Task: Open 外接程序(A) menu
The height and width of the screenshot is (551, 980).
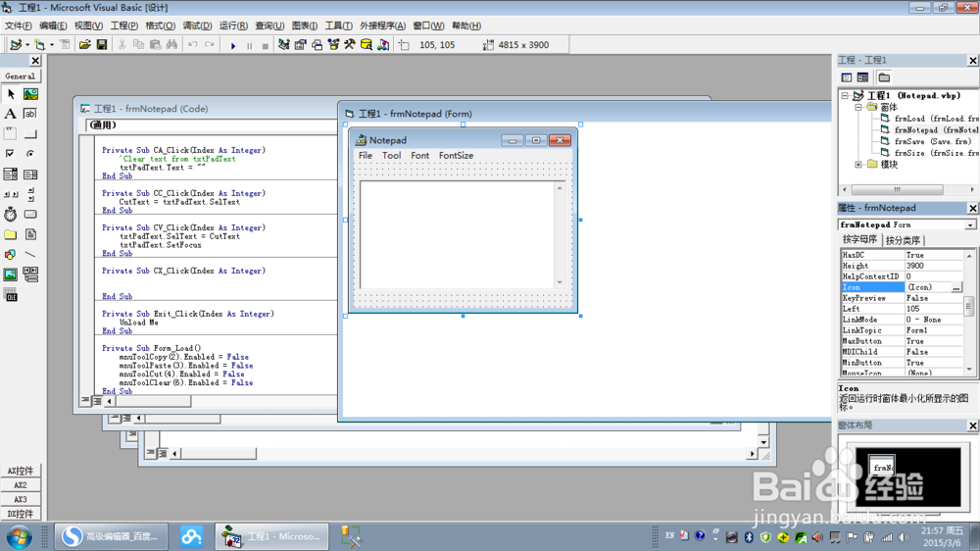Action: coord(382,25)
